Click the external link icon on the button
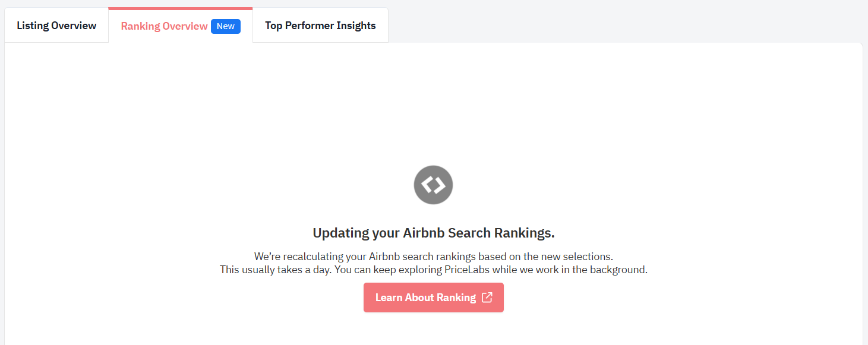The image size is (868, 345). point(487,297)
